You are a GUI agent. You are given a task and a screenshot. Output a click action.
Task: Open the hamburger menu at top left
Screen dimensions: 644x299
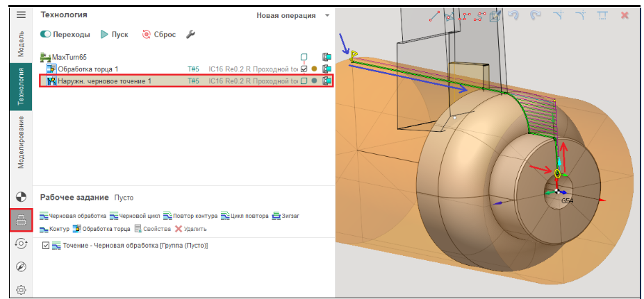click(21, 15)
